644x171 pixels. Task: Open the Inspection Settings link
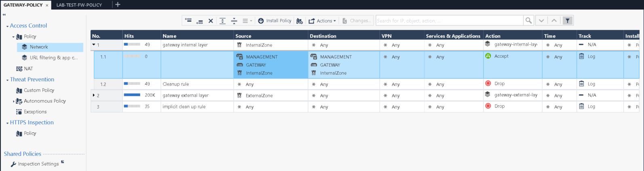38,164
